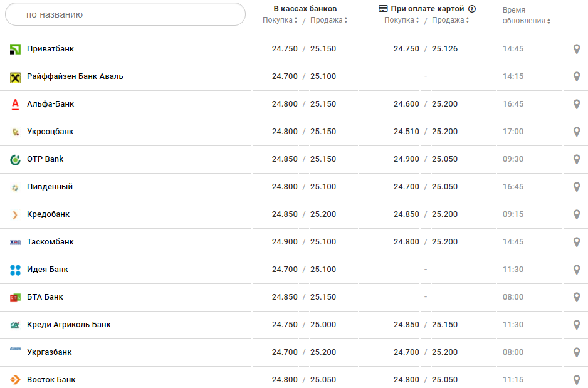Sort by cash desk Продажа rate

click(x=329, y=20)
